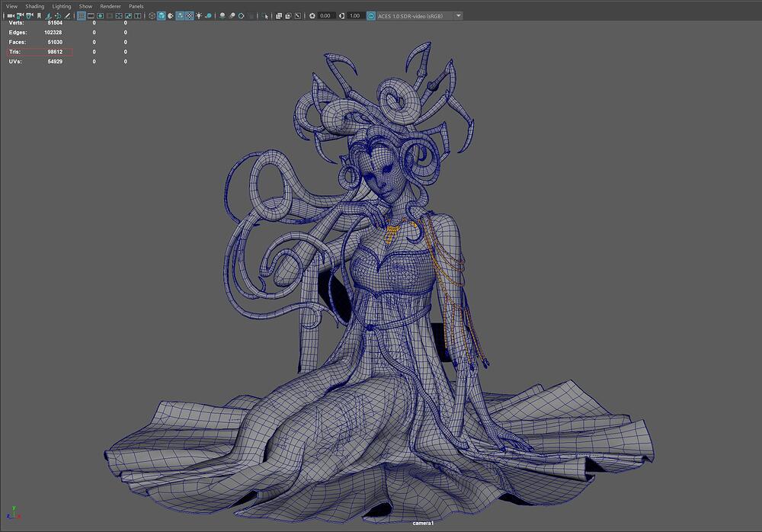762x532 pixels.
Task: Click the camera1 viewport label
Action: 423,524
